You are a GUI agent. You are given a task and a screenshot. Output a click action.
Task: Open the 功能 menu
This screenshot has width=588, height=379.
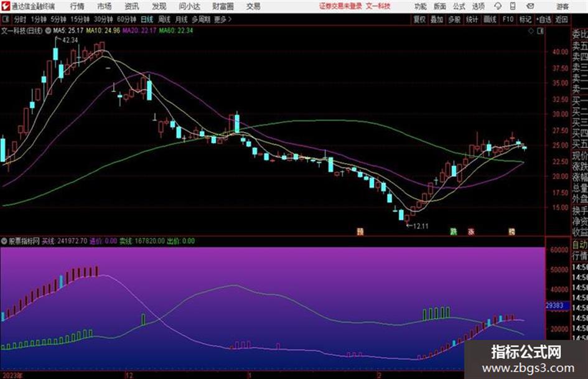point(421,6)
